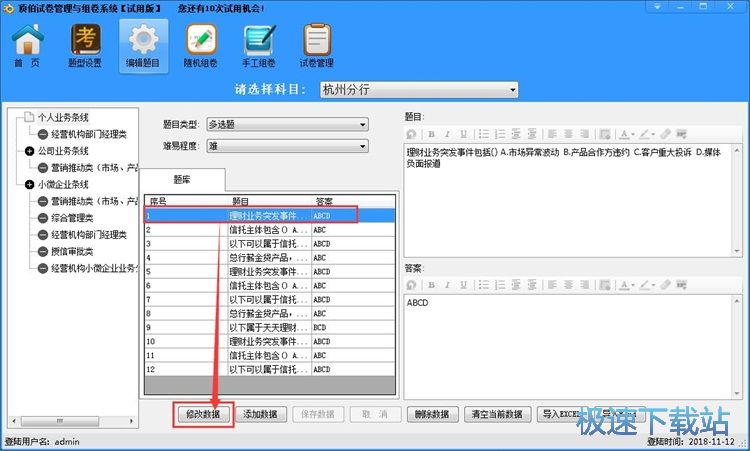Image resolution: width=750 pixels, height=451 pixels.
Task: Click eraser icon in 答案 toolbar
Action: pyautogui.click(x=665, y=285)
